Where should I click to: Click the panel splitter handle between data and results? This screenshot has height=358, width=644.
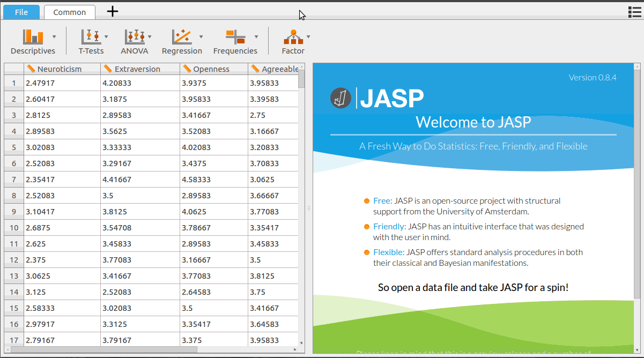309,208
